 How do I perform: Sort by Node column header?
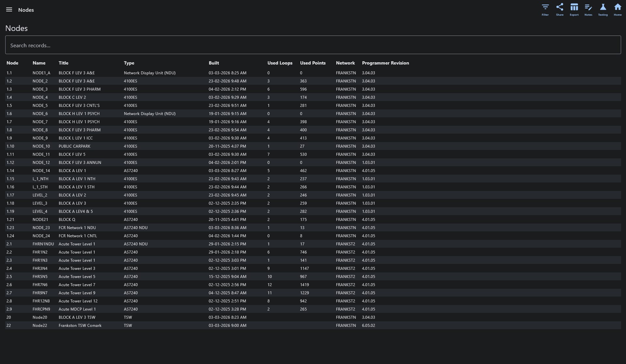click(x=12, y=63)
